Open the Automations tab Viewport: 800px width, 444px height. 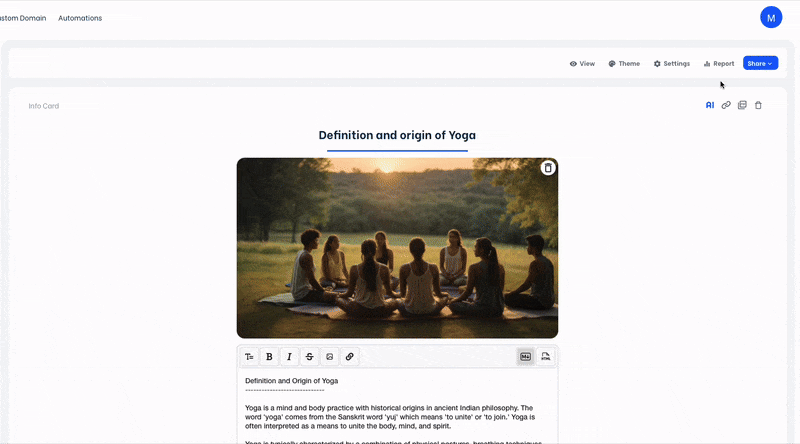tap(80, 18)
